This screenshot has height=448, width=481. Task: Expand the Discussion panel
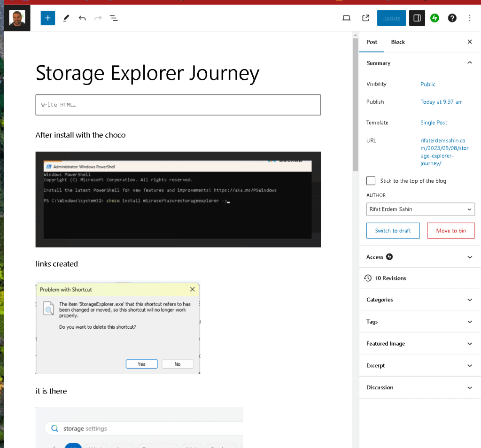click(x=419, y=387)
